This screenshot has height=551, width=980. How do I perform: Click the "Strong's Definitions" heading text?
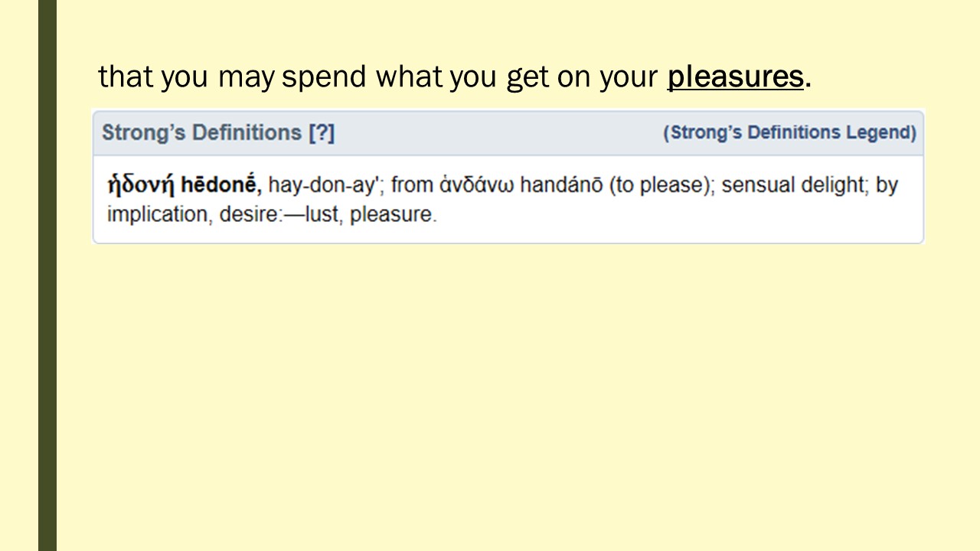[x=202, y=132]
